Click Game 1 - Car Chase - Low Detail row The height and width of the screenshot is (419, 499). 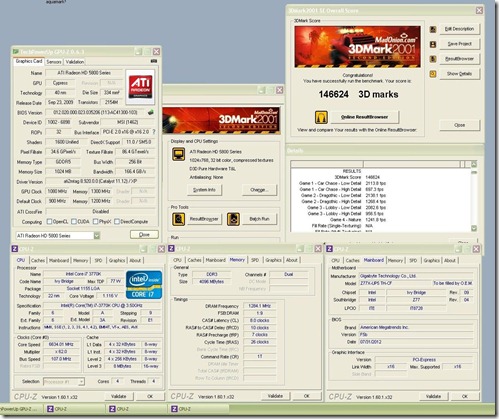point(342,183)
